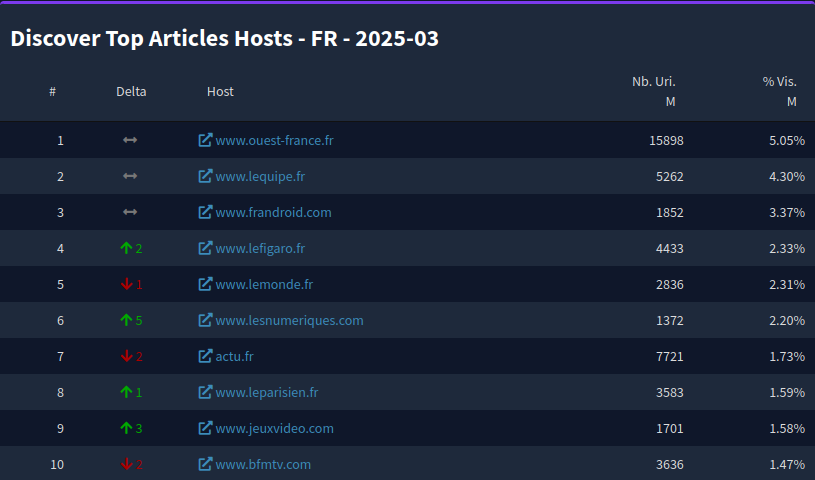Click the unchanged delta arrows for frandroid.com
Image resolution: width=815 pixels, height=480 pixels.
pyautogui.click(x=130, y=212)
